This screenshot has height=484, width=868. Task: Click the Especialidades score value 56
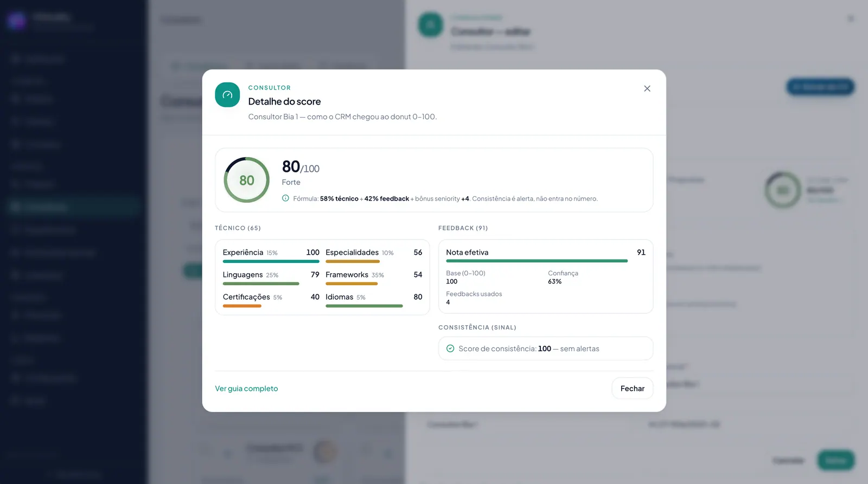click(418, 253)
